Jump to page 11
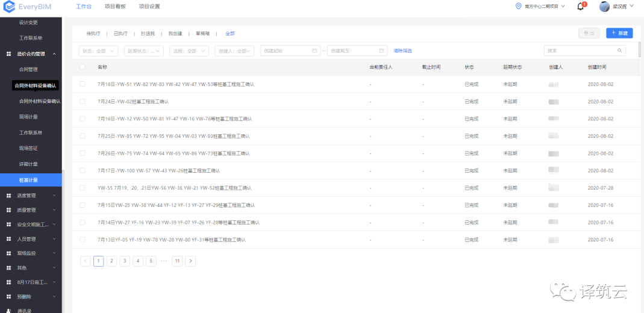 click(177, 261)
